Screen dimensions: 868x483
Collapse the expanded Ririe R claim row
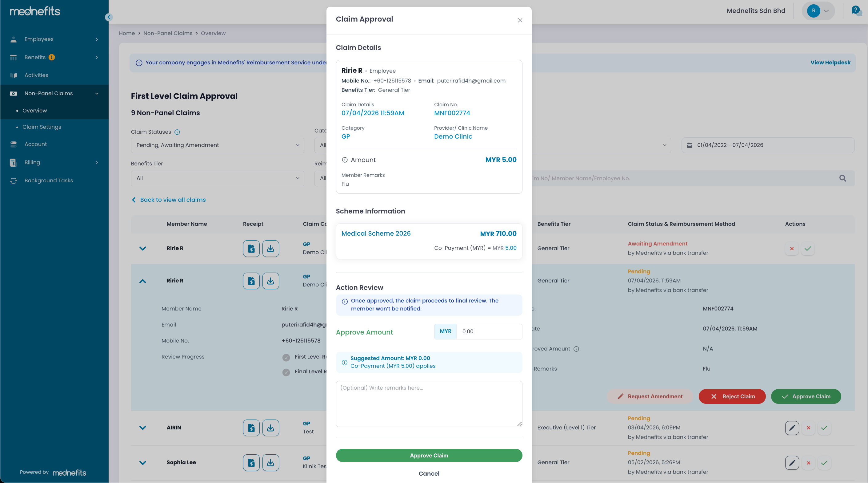coord(142,281)
